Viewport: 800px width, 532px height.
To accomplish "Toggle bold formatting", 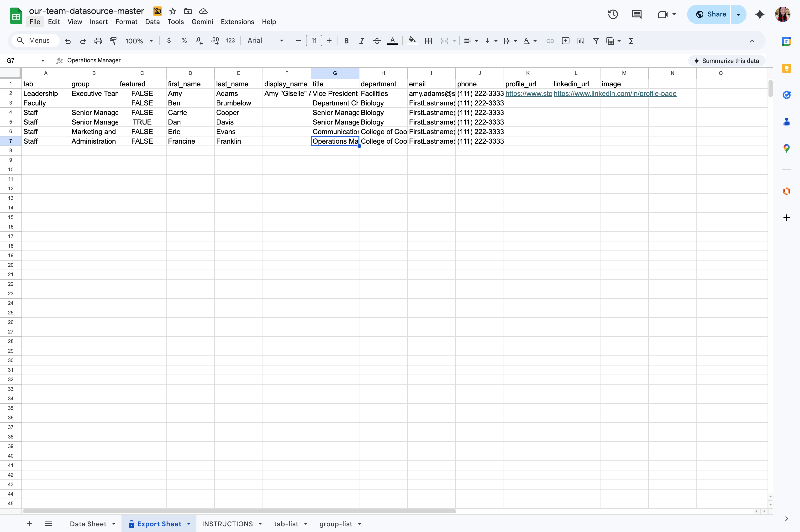I will coord(346,41).
